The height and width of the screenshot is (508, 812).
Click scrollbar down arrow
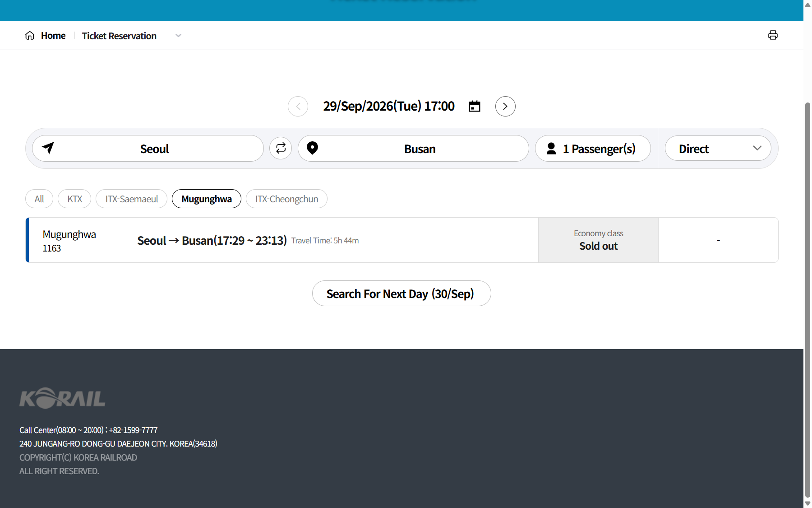807,503
